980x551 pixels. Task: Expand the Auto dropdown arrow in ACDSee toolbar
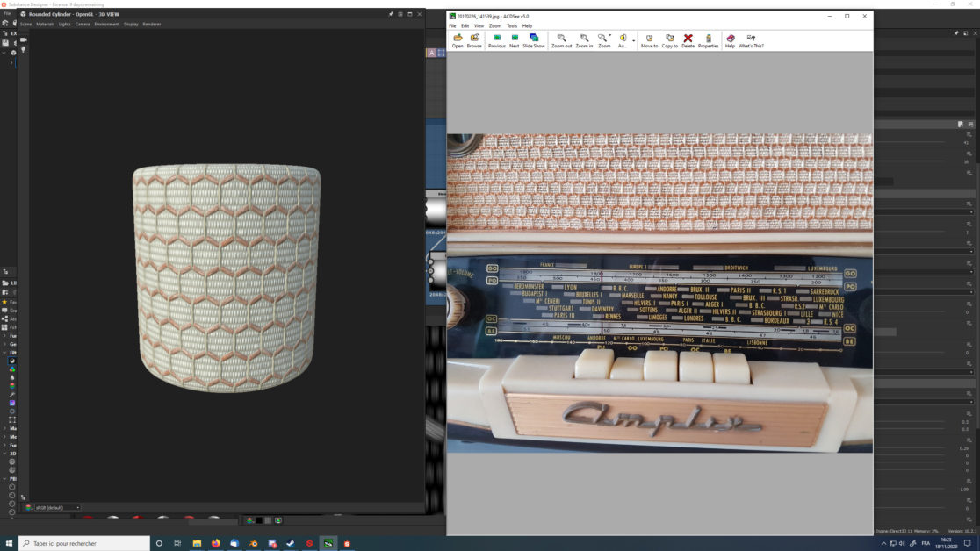point(633,39)
